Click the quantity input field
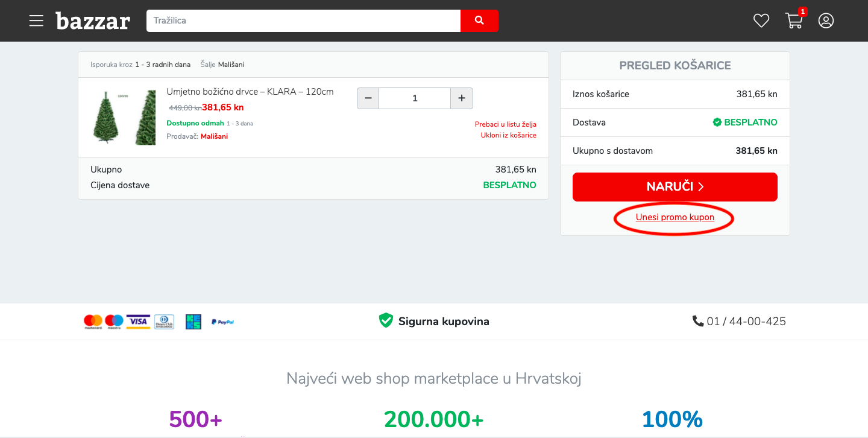This screenshot has width=868, height=438. pyautogui.click(x=415, y=98)
